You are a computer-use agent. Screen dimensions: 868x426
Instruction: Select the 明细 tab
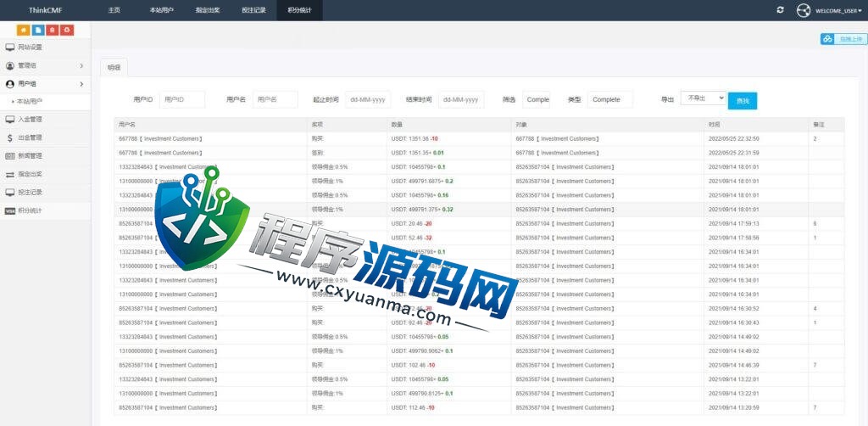114,67
